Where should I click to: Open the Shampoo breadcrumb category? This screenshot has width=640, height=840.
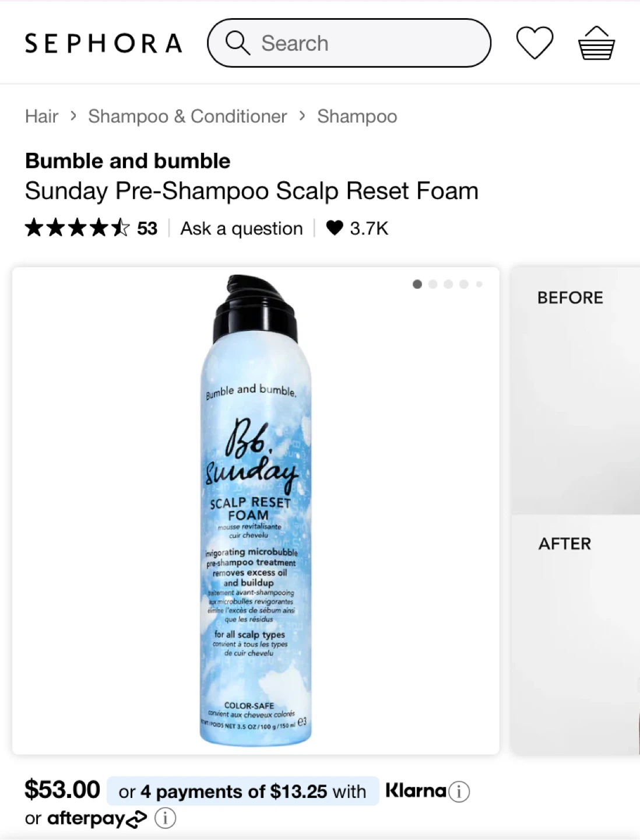tap(357, 117)
